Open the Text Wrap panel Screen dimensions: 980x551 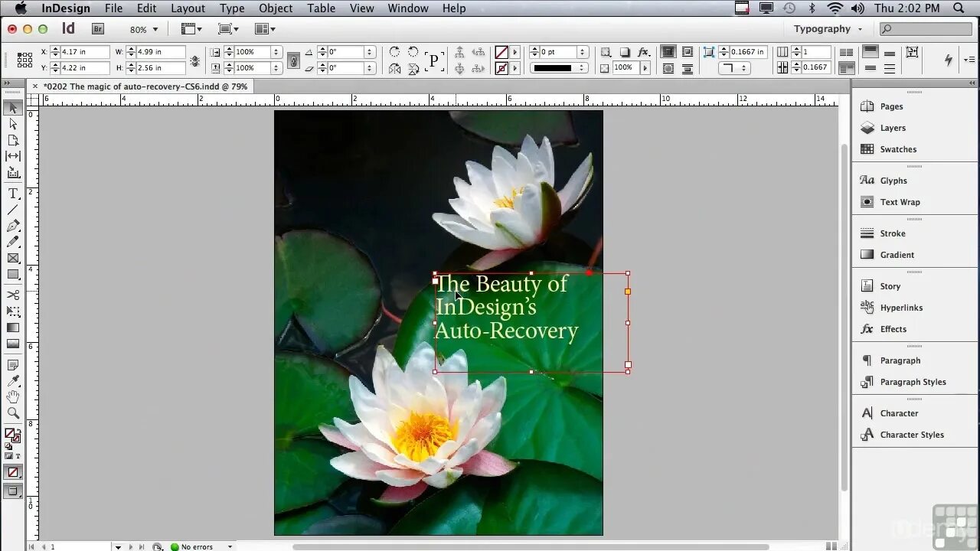point(900,202)
